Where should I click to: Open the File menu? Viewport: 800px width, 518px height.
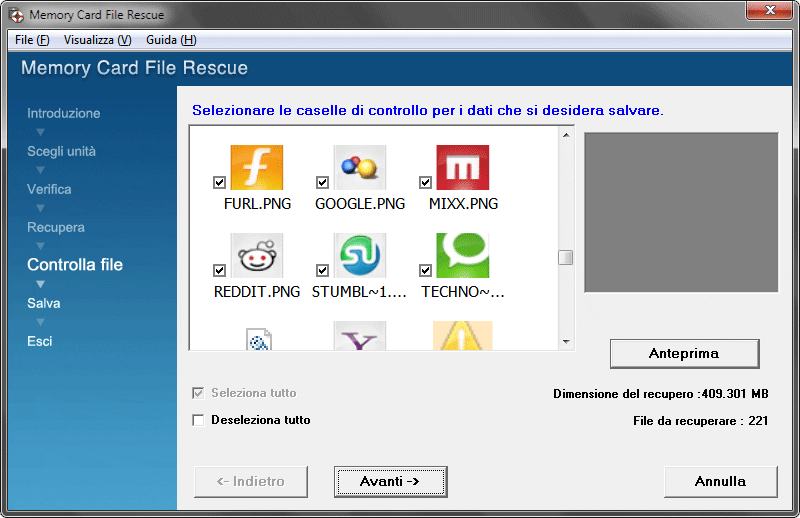(32, 40)
